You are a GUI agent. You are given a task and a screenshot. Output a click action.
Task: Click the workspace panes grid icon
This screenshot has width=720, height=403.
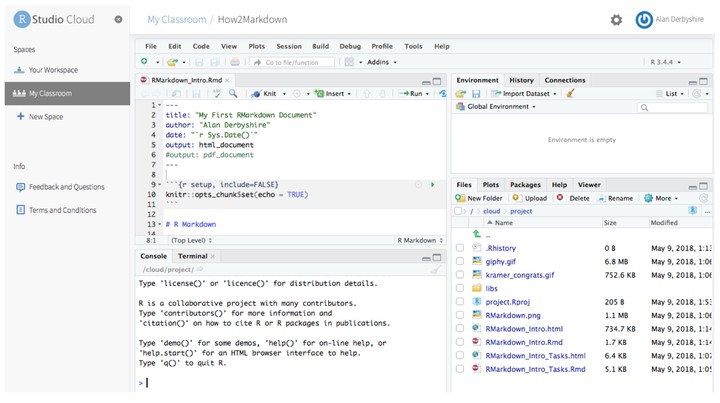point(349,62)
